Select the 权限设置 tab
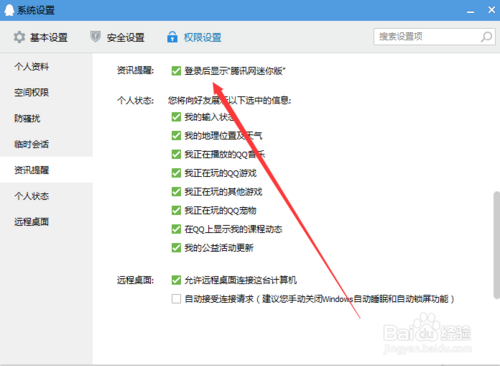The width and height of the screenshot is (500, 366). point(194,37)
